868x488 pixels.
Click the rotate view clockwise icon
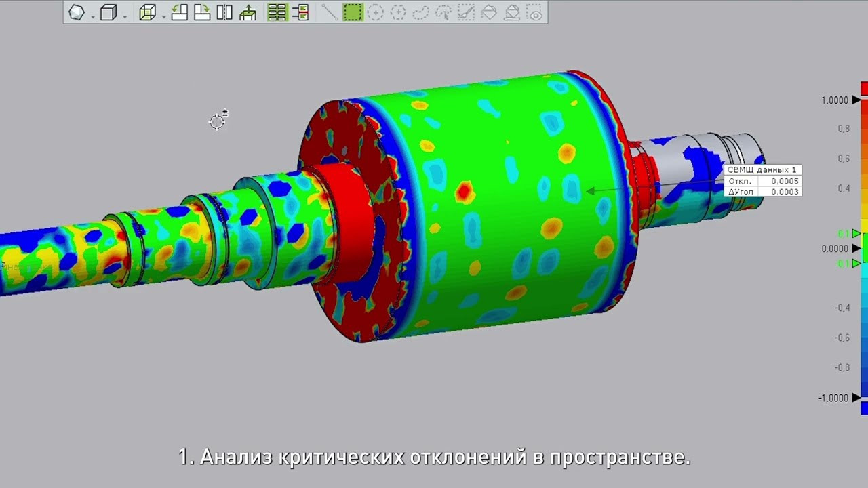tap(201, 12)
